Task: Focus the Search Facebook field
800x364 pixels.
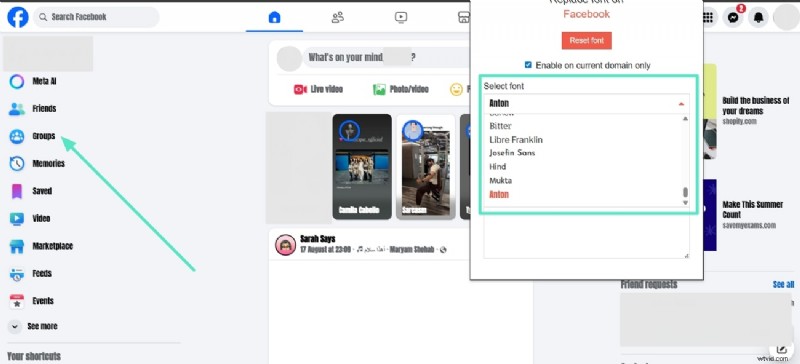Action: [x=96, y=17]
